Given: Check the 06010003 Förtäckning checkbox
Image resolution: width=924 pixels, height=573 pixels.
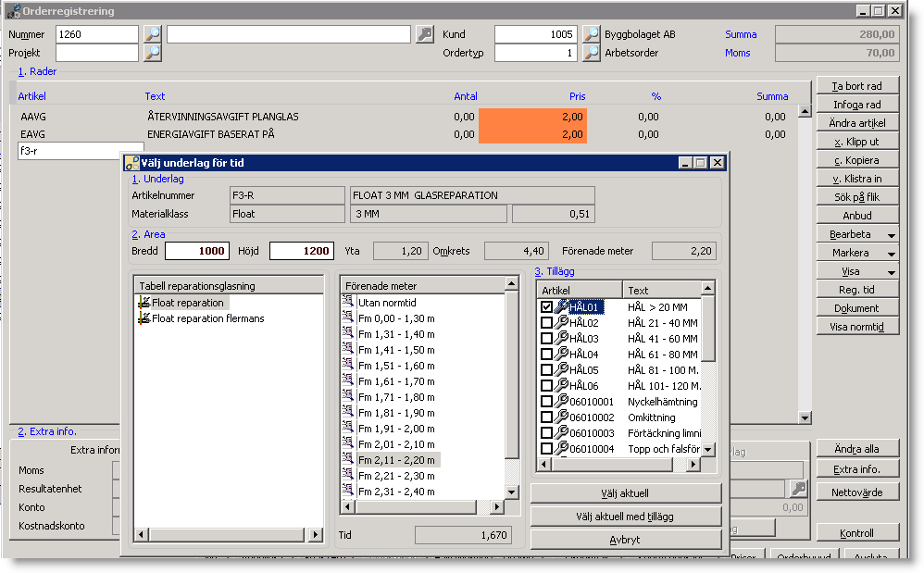Looking at the screenshot, I should pyautogui.click(x=546, y=433).
